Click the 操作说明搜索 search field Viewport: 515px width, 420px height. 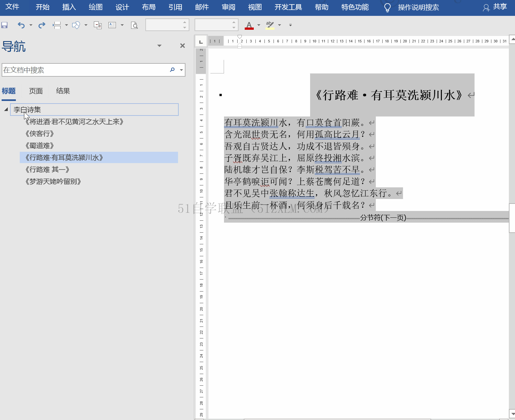point(418,7)
